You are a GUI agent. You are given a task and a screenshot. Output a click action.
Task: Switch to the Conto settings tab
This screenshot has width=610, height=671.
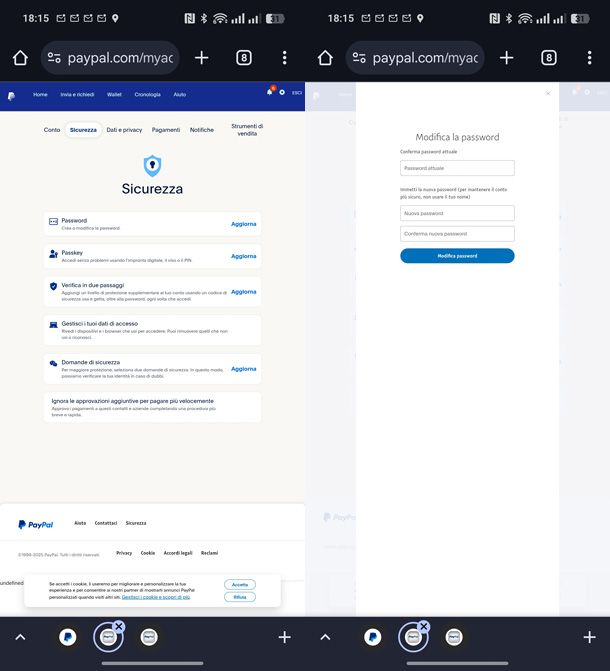pyautogui.click(x=52, y=130)
